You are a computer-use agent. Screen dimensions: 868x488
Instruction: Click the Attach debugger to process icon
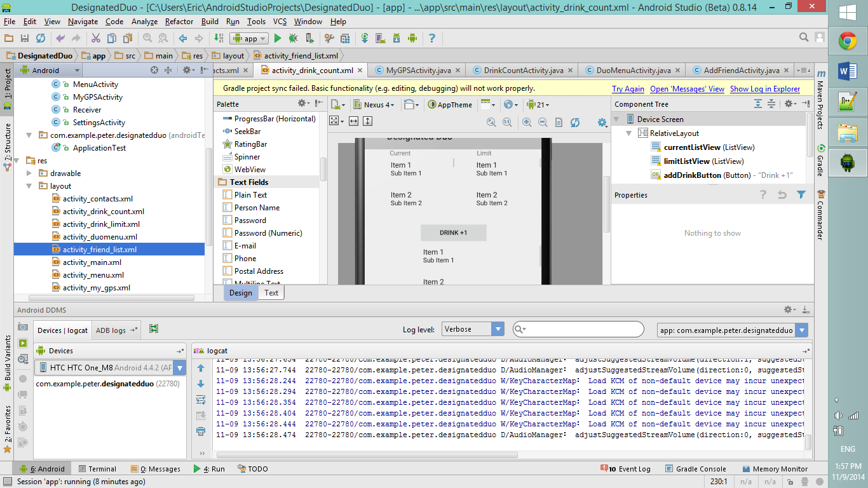tap(309, 38)
